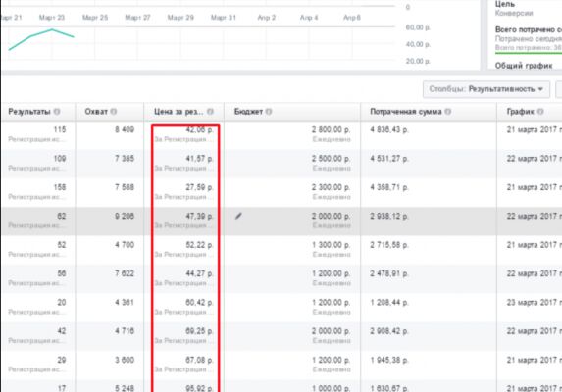Click info icon beside Потраченная сумма header
562x392 pixels.
(447, 112)
